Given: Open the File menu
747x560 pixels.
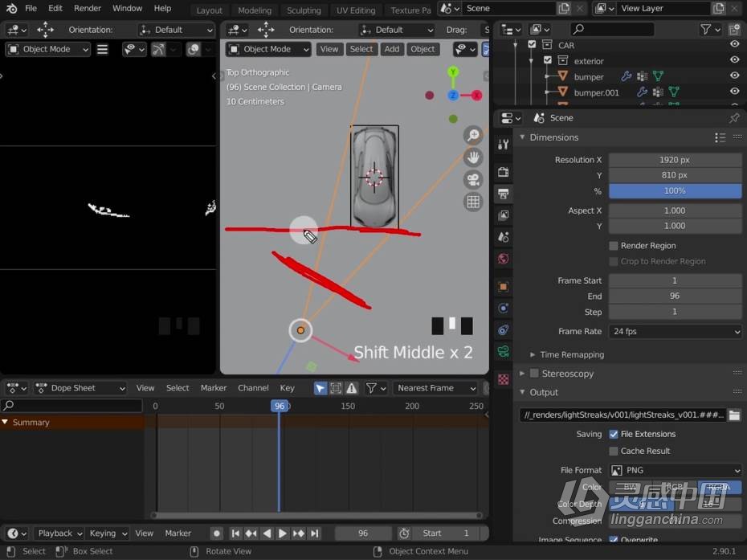Looking at the screenshot, I should click(31, 8).
